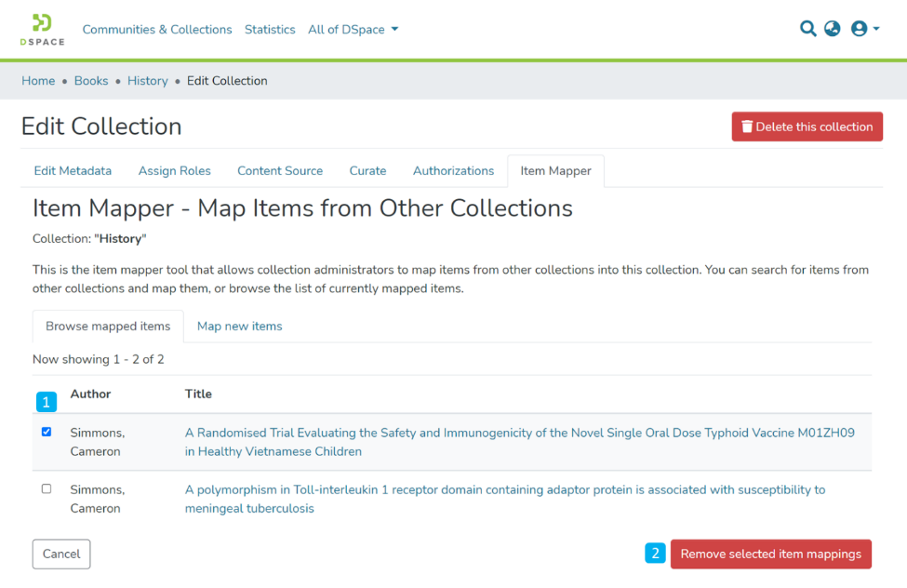Click the DSpace logo
This screenshot has height=588, width=907.
coord(42,30)
